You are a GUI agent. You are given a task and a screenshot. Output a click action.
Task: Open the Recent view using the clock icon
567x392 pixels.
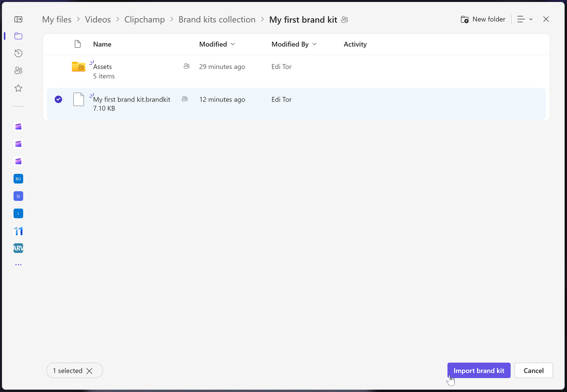pos(18,53)
